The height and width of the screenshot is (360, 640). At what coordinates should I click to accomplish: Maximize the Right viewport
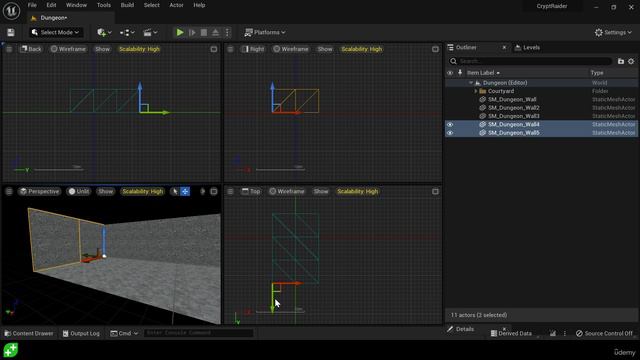click(x=436, y=49)
